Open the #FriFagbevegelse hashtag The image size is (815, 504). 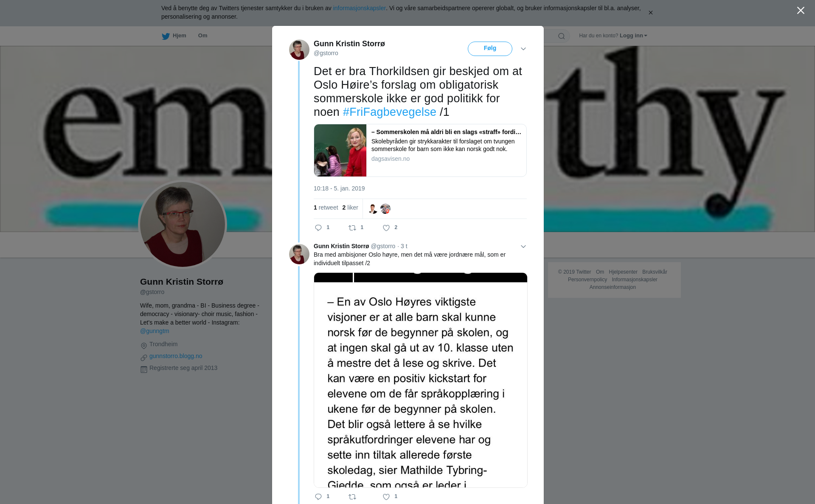389,112
